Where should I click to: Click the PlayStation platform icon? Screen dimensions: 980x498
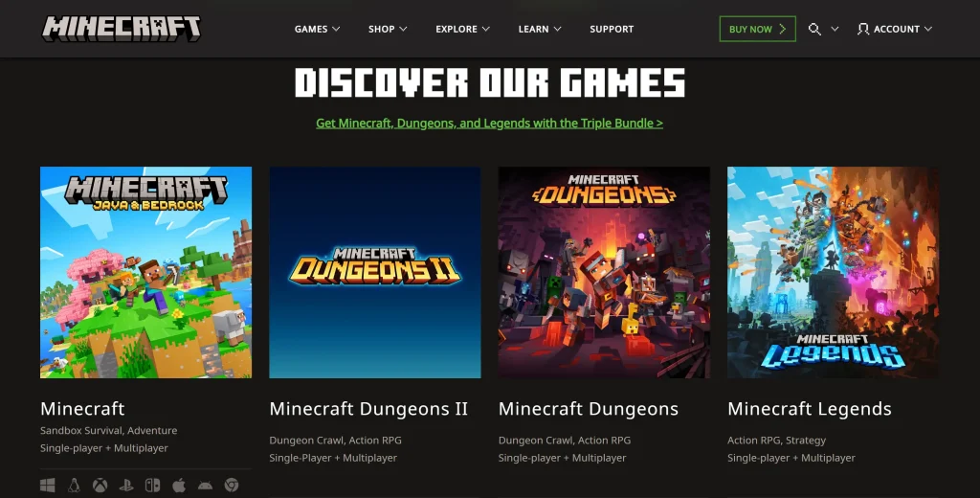coord(126,485)
